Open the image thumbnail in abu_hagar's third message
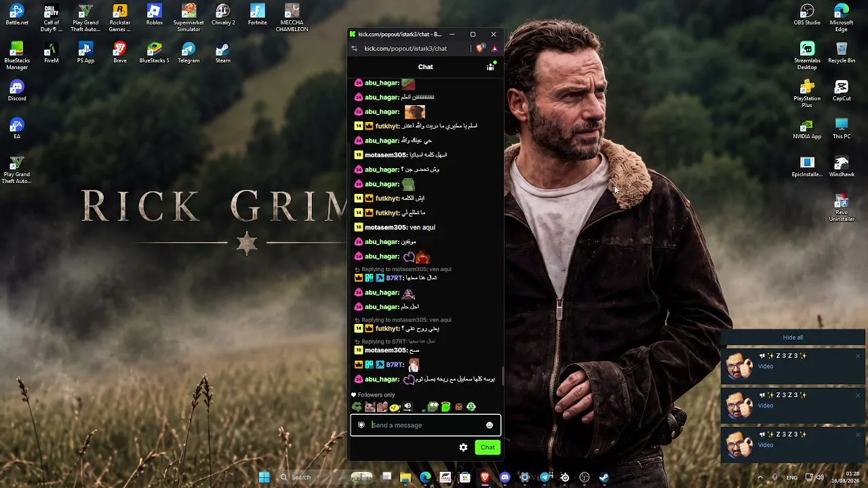Viewport: 868px width, 488px height. click(414, 112)
